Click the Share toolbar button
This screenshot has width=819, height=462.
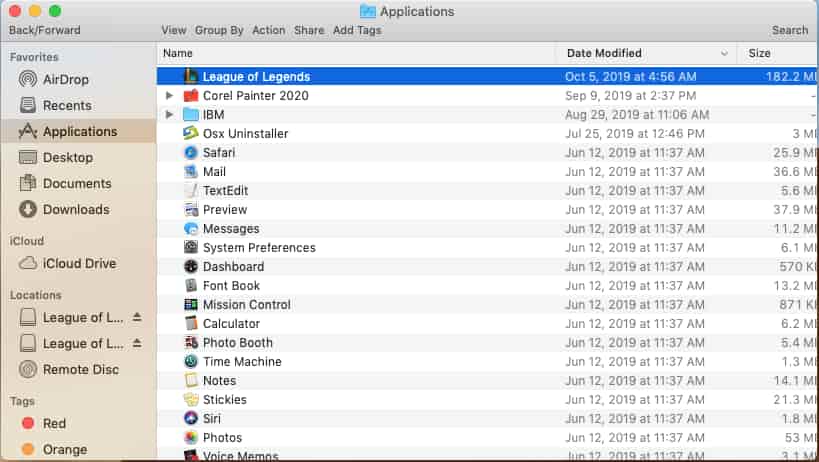point(309,30)
